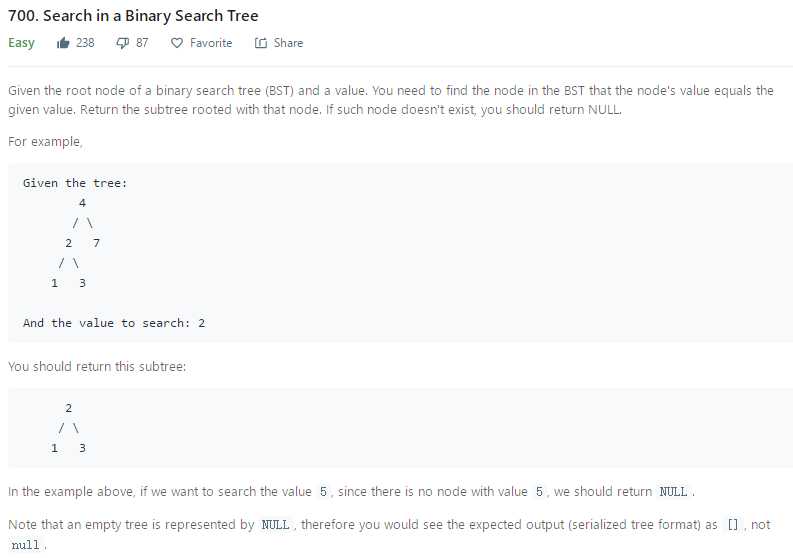Click the first inline code value 5
Viewport: 793px width, 558px height.
click(x=323, y=492)
